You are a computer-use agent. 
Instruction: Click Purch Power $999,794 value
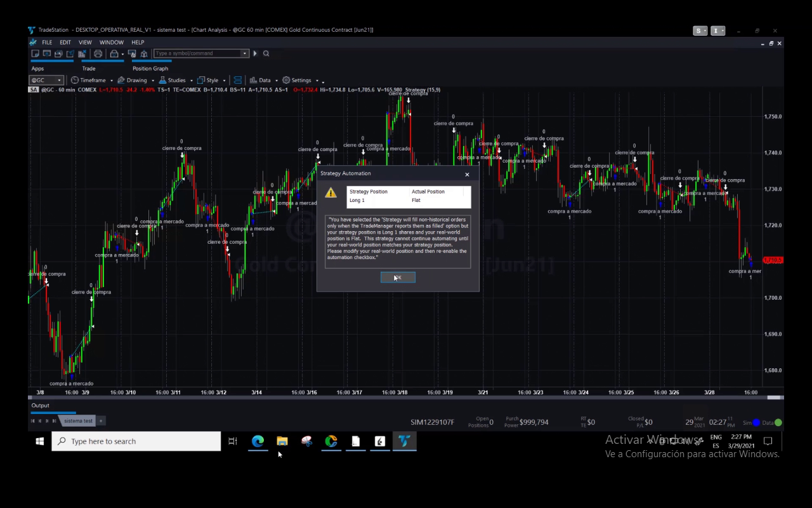[x=534, y=422]
